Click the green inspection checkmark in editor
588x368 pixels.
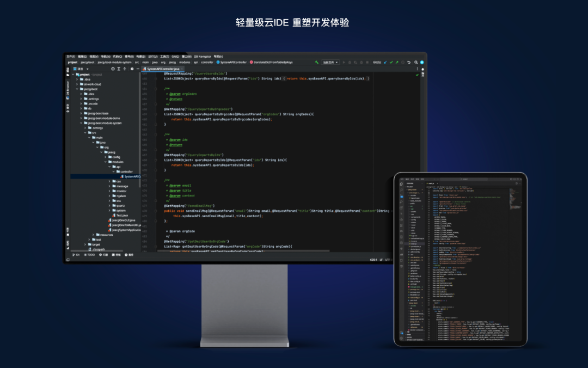417,75
